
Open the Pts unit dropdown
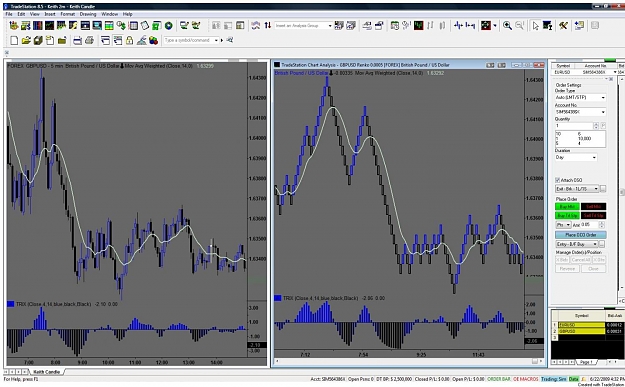click(563, 225)
